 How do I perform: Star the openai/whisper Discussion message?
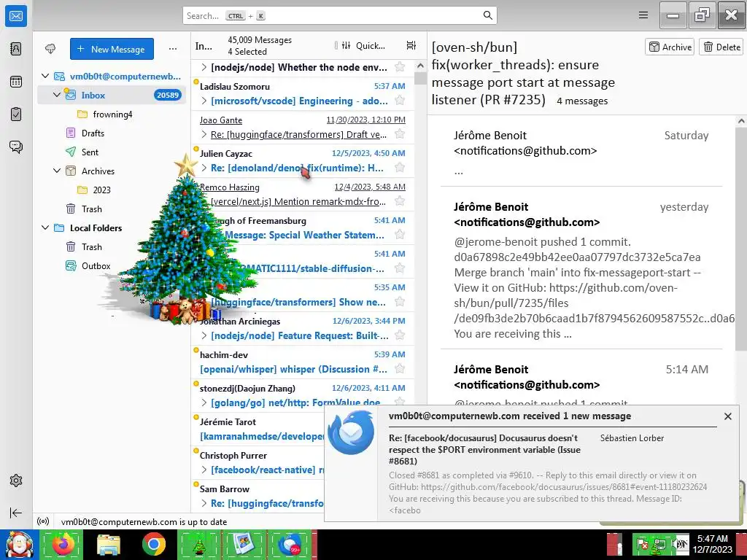(400, 368)
